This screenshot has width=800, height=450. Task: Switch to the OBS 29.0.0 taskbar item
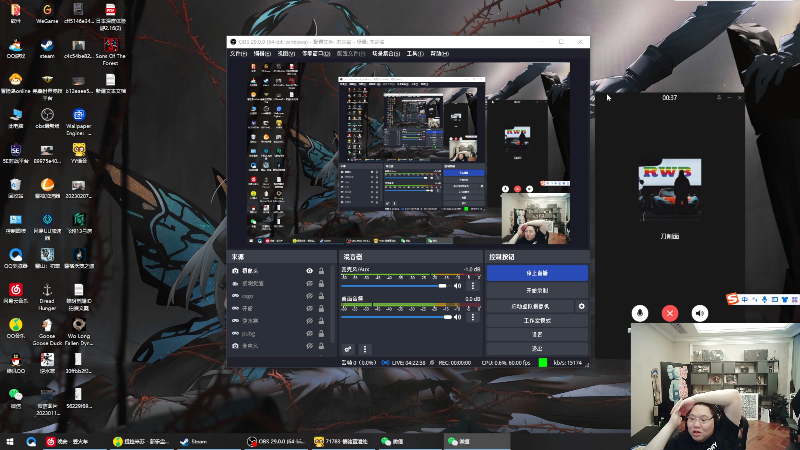click(276, 441)
